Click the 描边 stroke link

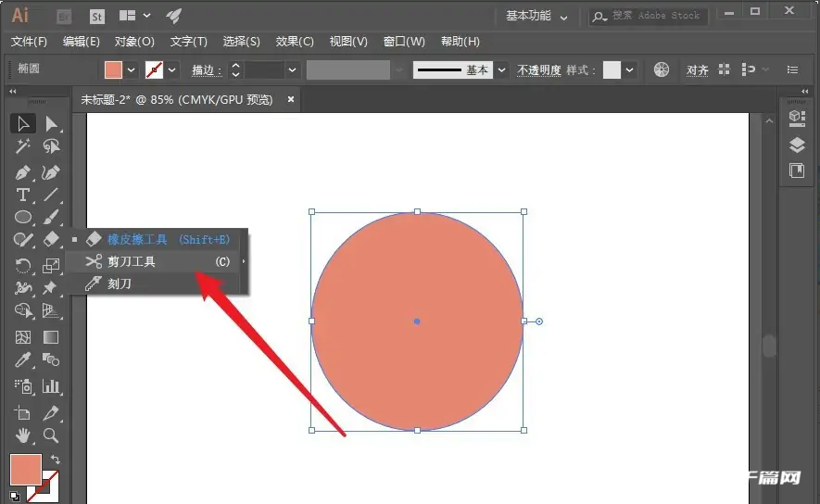click(x=207, y=70)
